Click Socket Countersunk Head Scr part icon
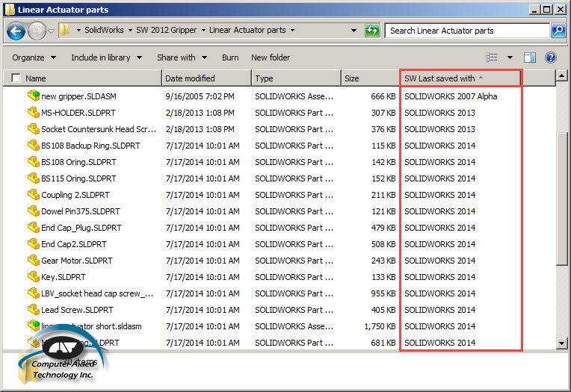Image resolution: width=571 pixels, height=392 pixels. click(34, 128)
